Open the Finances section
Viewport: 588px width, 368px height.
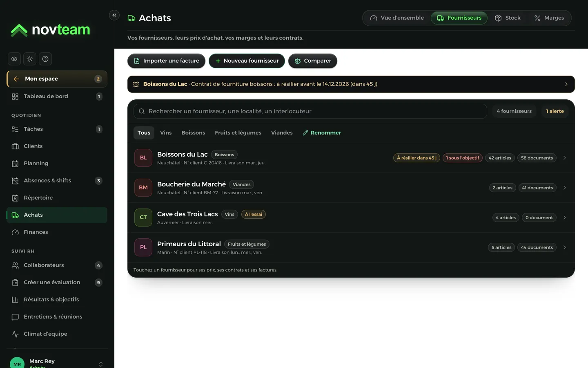pos(57,232)
